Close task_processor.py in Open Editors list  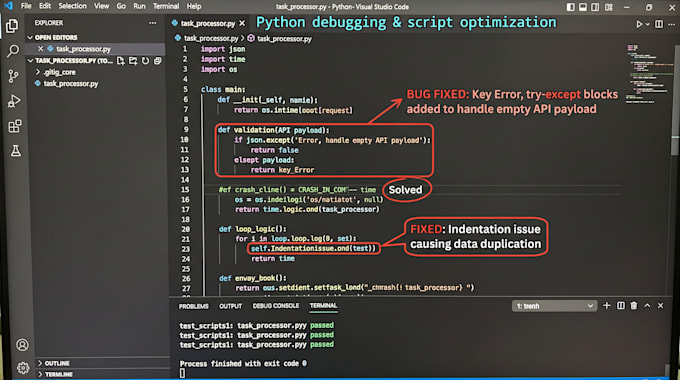pos(40,49)
